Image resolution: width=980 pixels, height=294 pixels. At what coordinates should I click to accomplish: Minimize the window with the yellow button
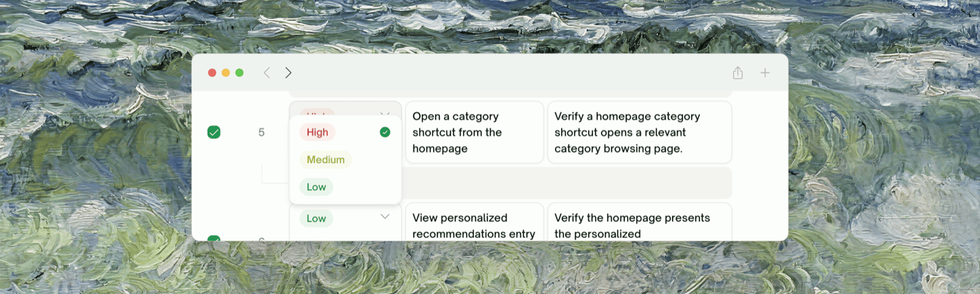pos(225,73)
